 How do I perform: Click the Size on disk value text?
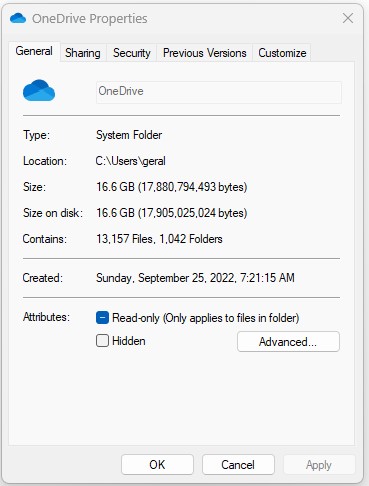pyautogui.click(x=171, y=213)
